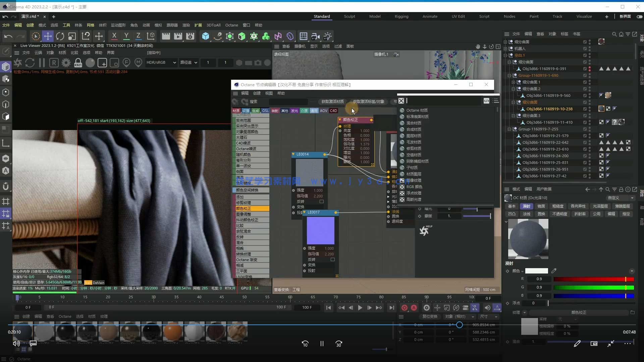The width and height of the screenshot is (644, 362).
Task: Collapse the Group-1160919-7-255 tree item
Action: [x=509, y=129]
